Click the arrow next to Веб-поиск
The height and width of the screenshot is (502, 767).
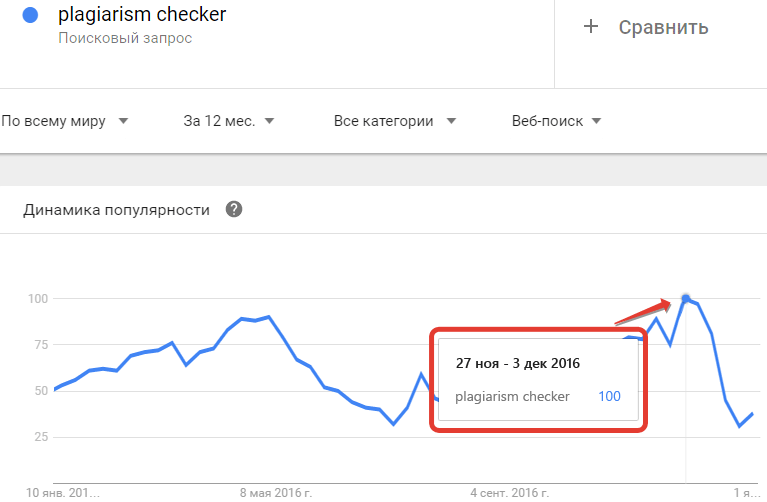596,121
